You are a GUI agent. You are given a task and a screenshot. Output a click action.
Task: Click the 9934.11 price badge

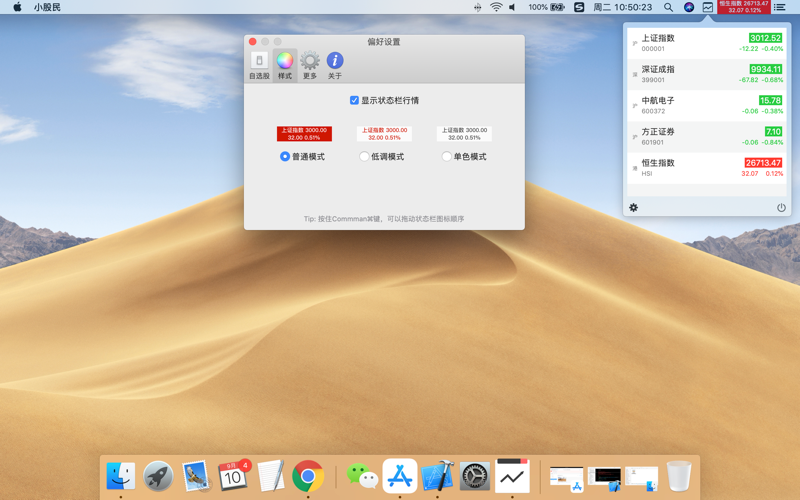point(765,69)
